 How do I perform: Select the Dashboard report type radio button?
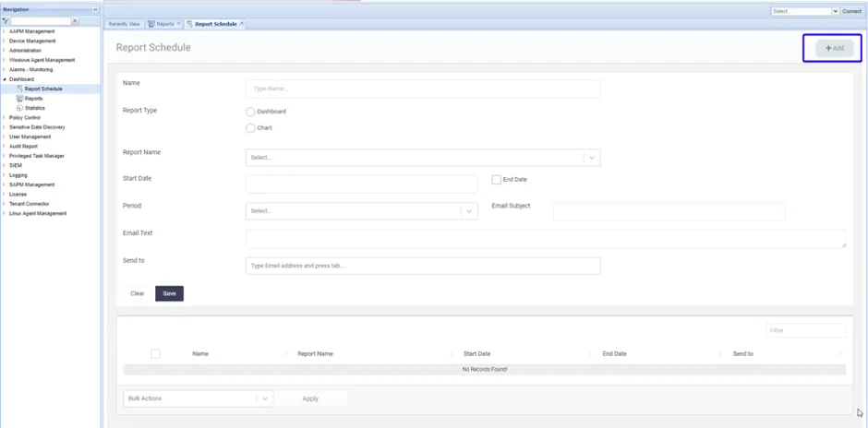pos(250,112)
